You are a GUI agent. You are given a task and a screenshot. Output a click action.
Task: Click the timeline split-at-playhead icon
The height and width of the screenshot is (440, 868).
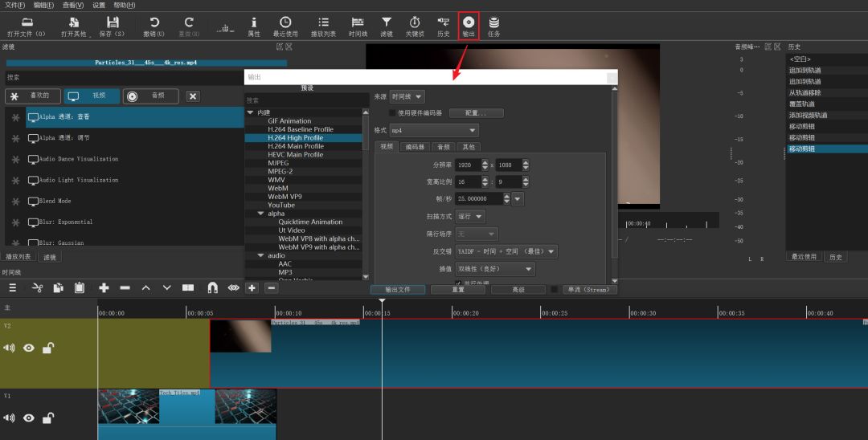pos(188,287)
